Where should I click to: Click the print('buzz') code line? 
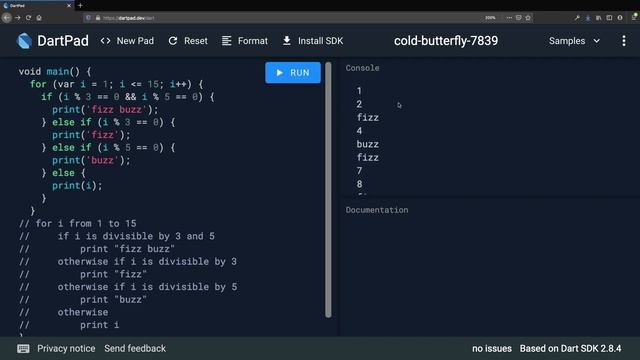click(x=91, y=160)
